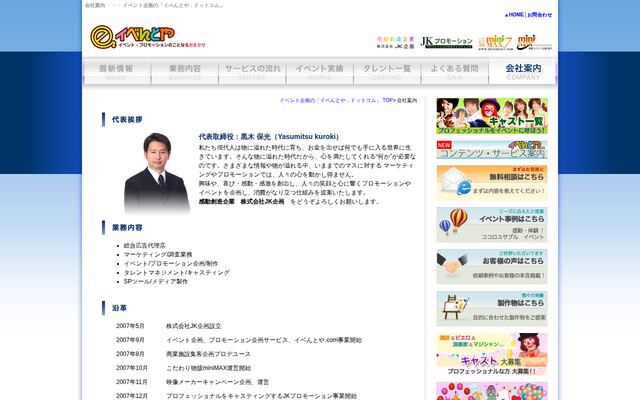Open the 無料相談はこちら consultation banner
The image size is (640, 400).
[492, 182]
